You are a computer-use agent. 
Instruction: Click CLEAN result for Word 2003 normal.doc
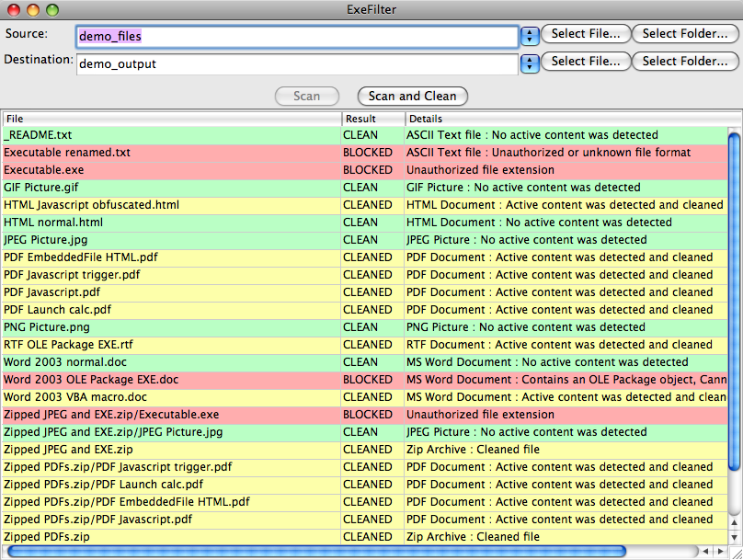tap(360, 362)
